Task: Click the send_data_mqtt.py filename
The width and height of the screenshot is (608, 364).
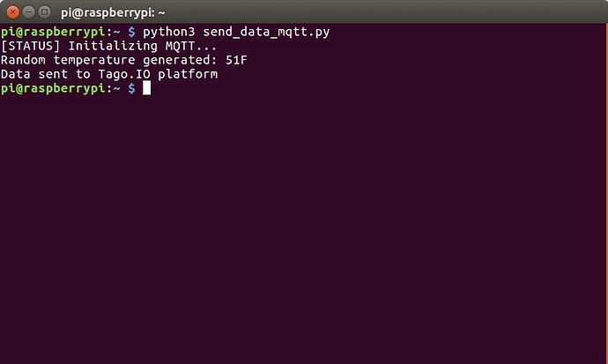Action: tap(269, 32)
